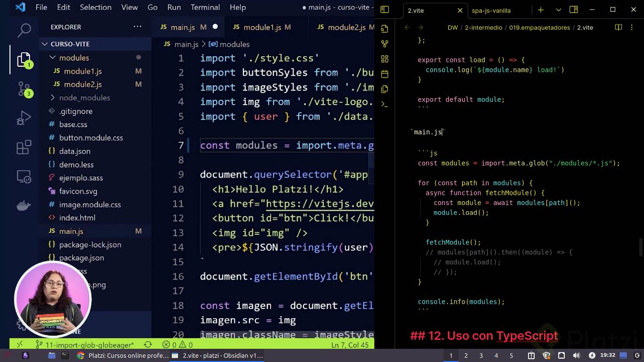Navigate back in the Obsidian note
644x362 pixels.
click(x=407, y=27)
